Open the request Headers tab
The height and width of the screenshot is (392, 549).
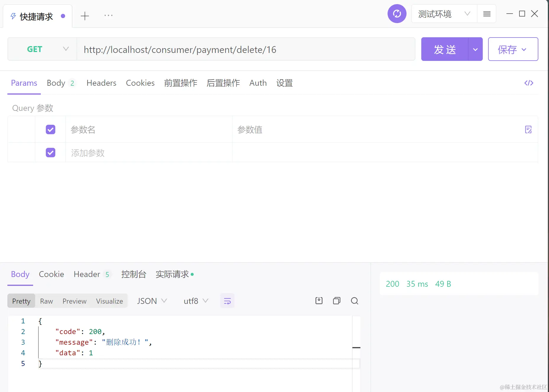click(x=101, y=83)
